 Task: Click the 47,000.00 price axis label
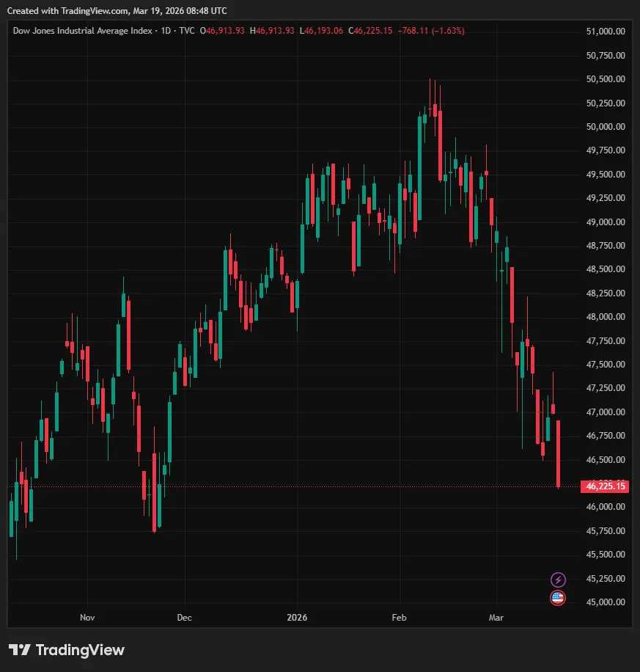[606, 412]
